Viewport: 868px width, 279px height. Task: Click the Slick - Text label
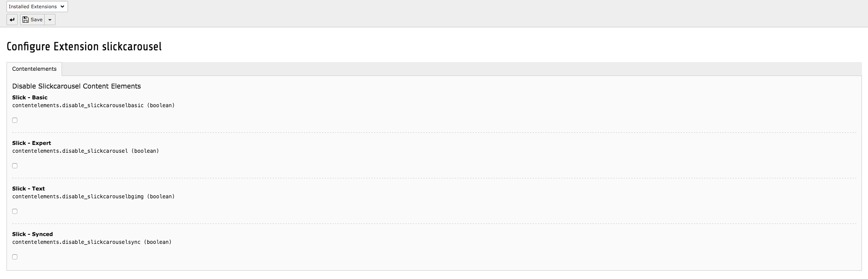click(29, 189)
